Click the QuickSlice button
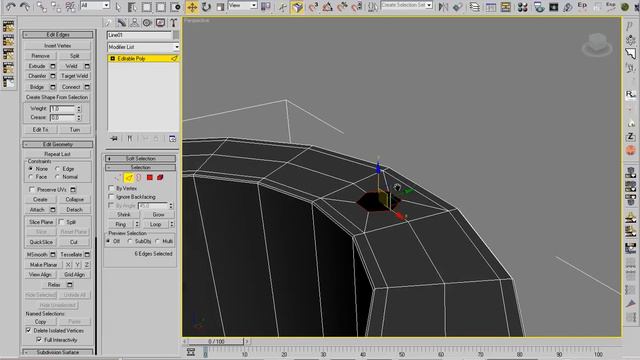Viewport: 640px width, 360px height. pos(41,242)
